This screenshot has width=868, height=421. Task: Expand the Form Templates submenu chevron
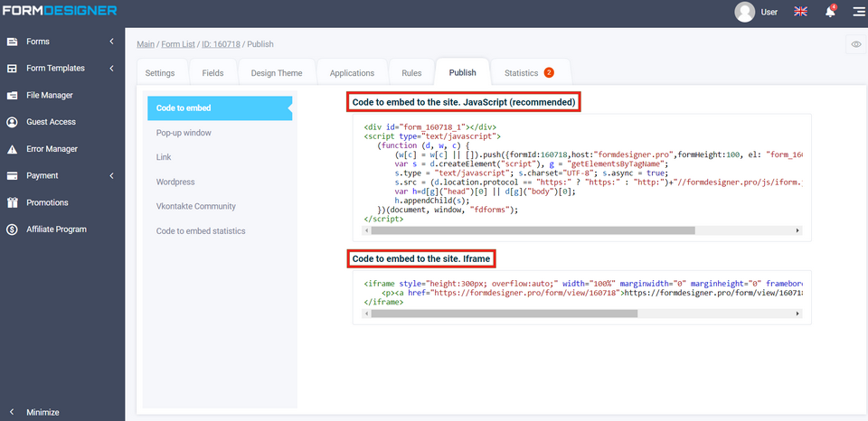coord(111,69)
